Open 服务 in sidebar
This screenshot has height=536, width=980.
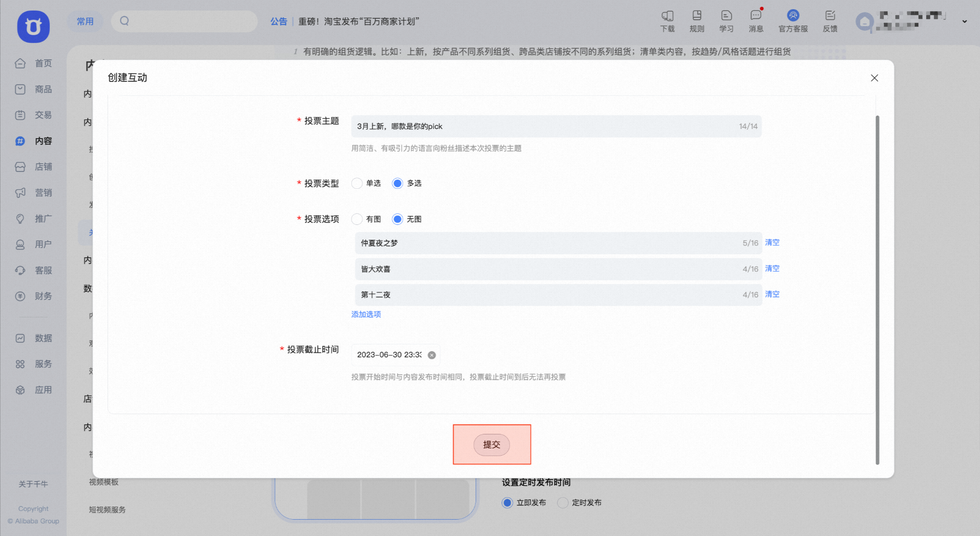34,364
